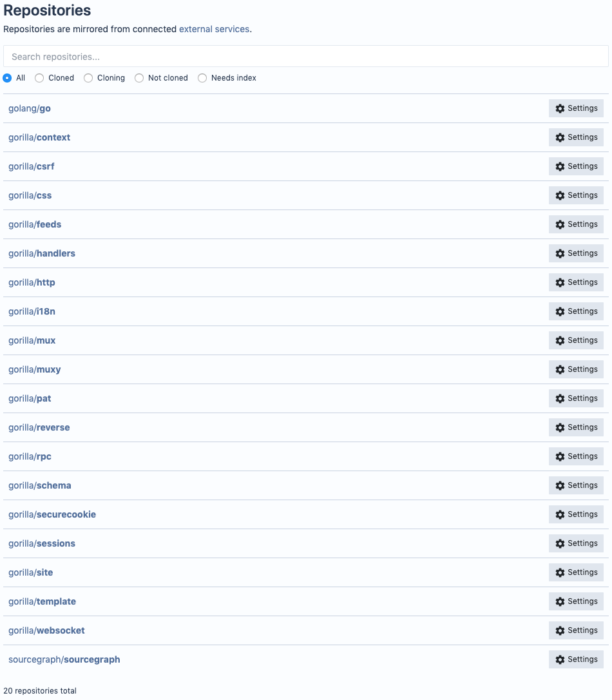Open Settings for gorilla/http
Viewport: 612px width, 700px height.
coord(576,282)
